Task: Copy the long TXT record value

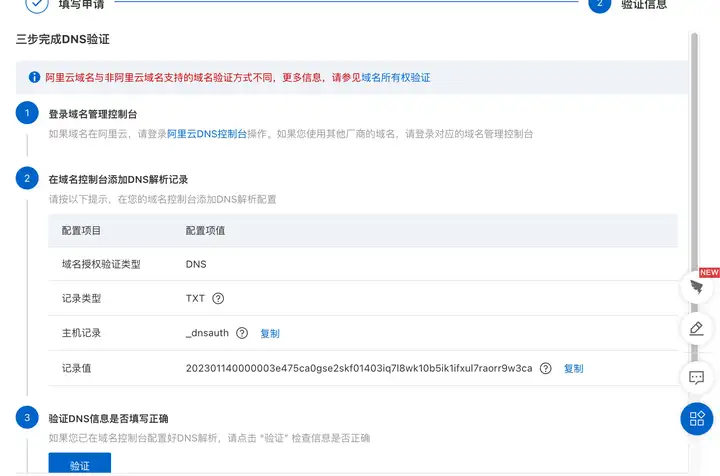Action: (573, 368)
